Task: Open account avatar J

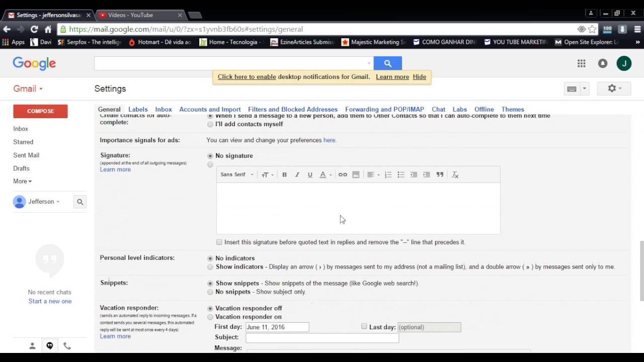Action: click(x=624, y=63)
